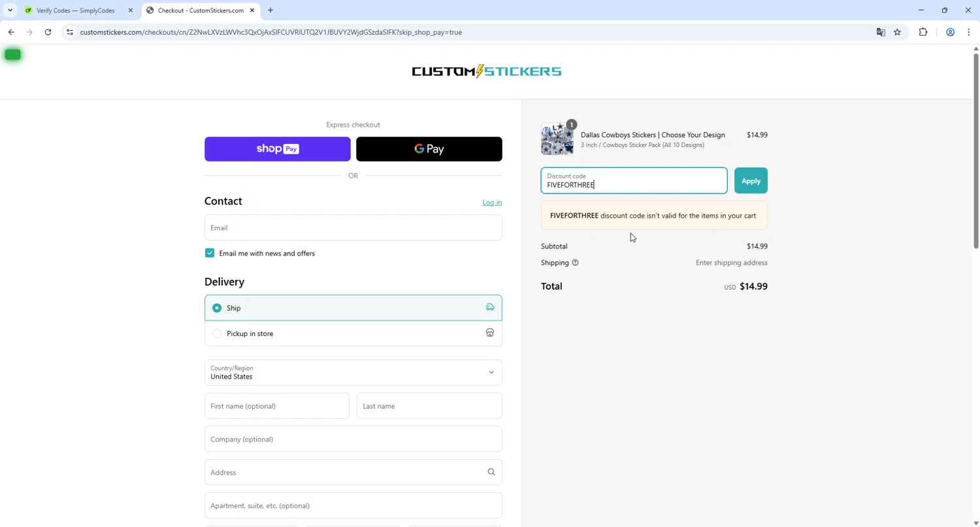Viewport: 980px width, 527px height.
Task: Focus the Company (optional) field
Action: click(353, 439)
